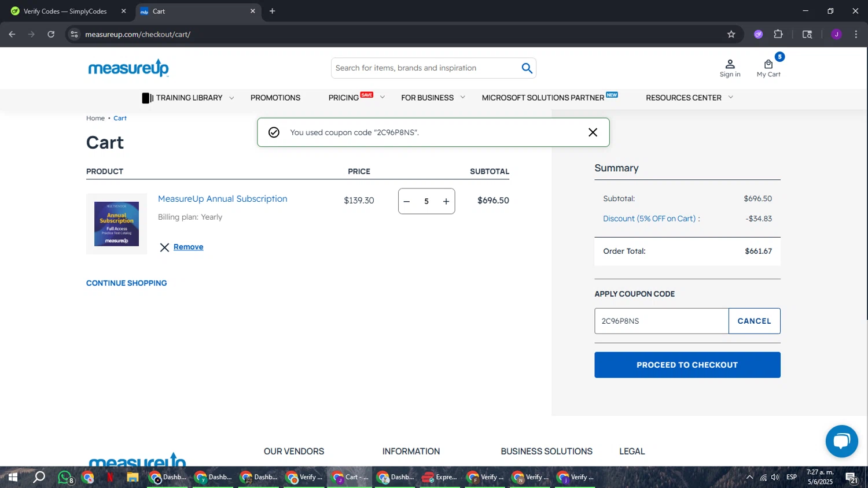
Task: Open File Explorer from the taskbar
Action: click(133, 478)
